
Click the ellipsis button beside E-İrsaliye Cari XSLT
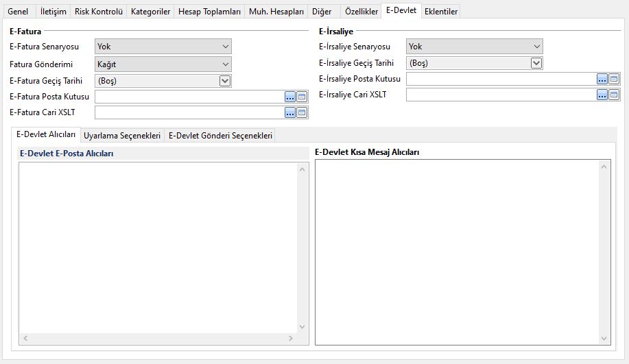coord(602,95)
